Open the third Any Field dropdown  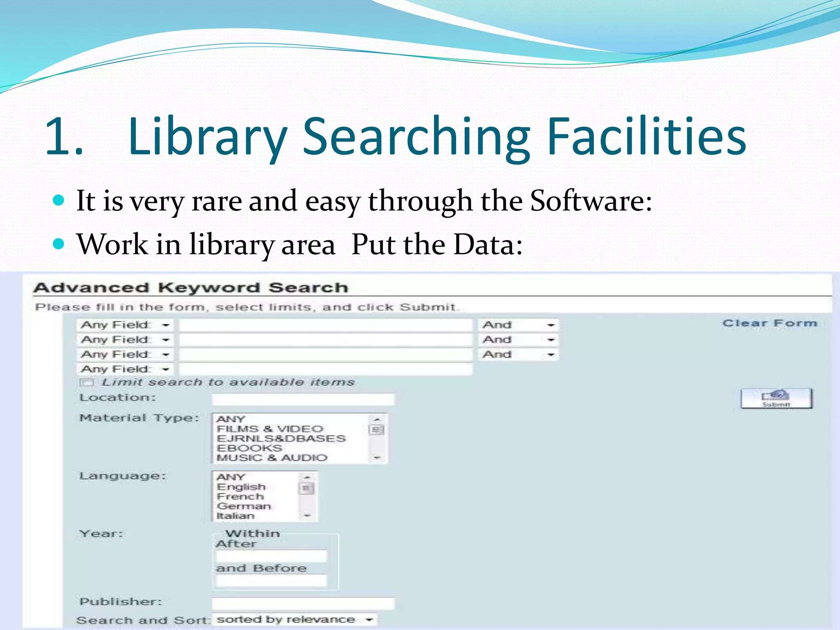tap(125, 354)
